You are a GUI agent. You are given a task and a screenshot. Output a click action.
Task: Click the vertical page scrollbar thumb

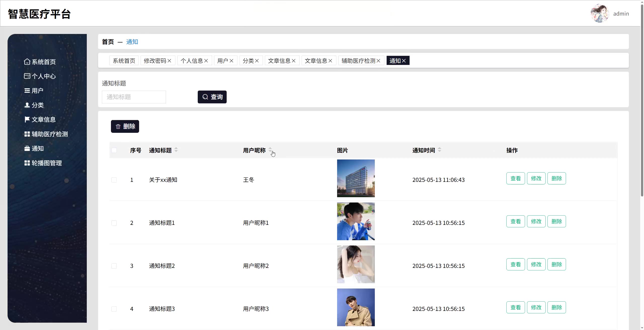[x=642, y=101]
